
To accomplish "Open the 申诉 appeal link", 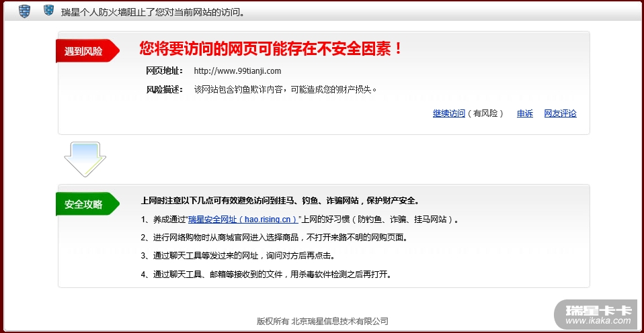I will [x=525, y=113].
